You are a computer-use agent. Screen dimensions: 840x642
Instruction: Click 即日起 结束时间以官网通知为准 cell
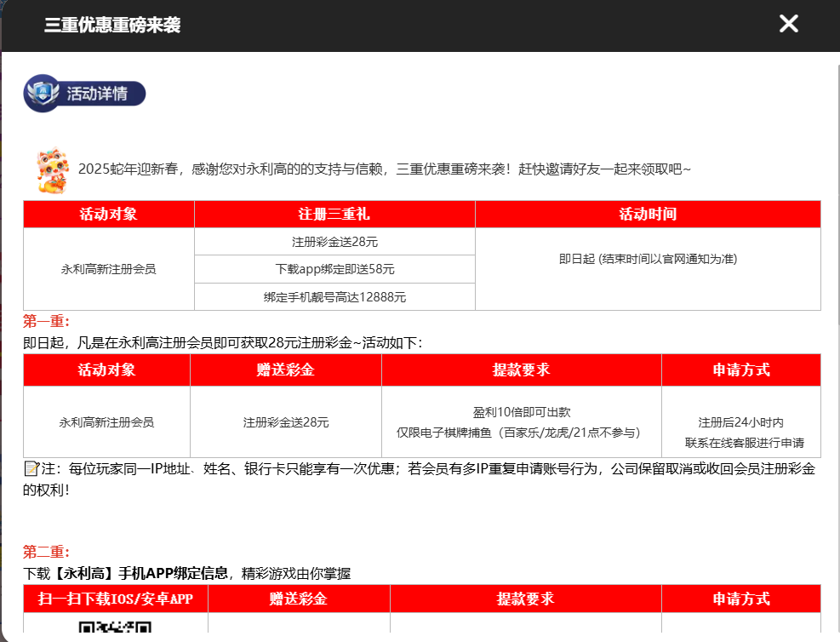pos(648,260)
